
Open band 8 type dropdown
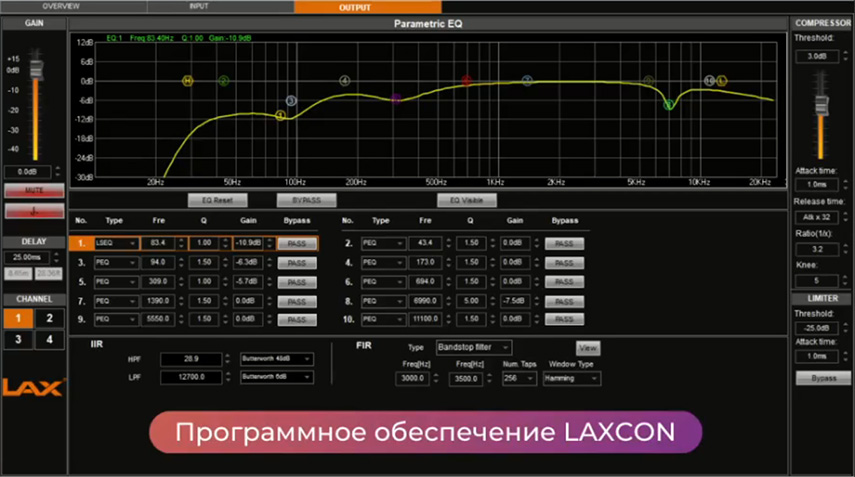(x=383, y=301)
